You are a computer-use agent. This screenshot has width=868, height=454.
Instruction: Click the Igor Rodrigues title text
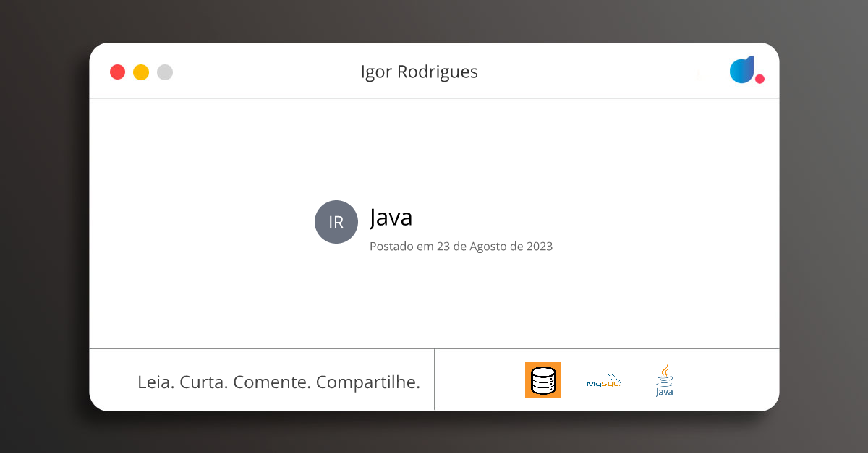click(420, 72)
